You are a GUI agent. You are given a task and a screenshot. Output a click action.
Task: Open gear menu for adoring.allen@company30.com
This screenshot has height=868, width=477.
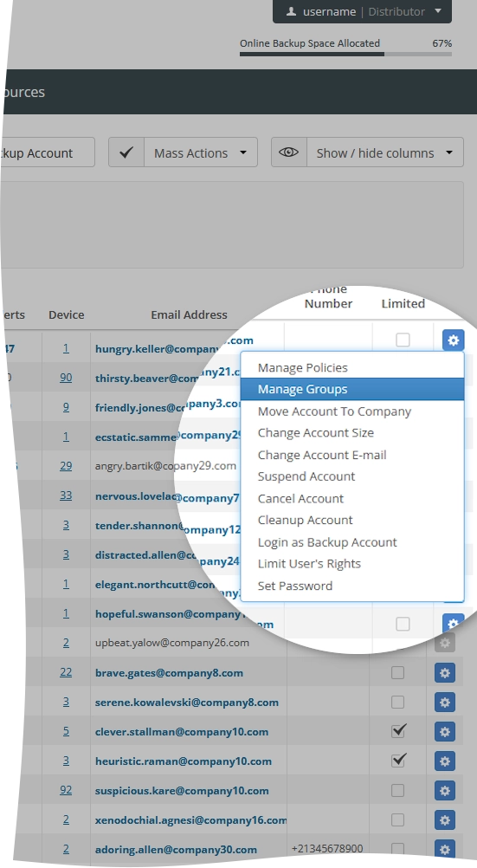click(x=444, y=849)
